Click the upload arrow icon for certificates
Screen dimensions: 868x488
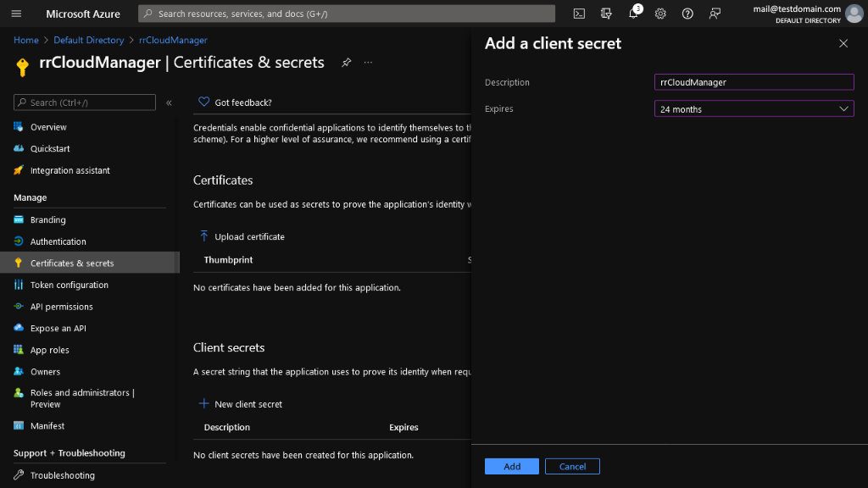tap(203, 236)
